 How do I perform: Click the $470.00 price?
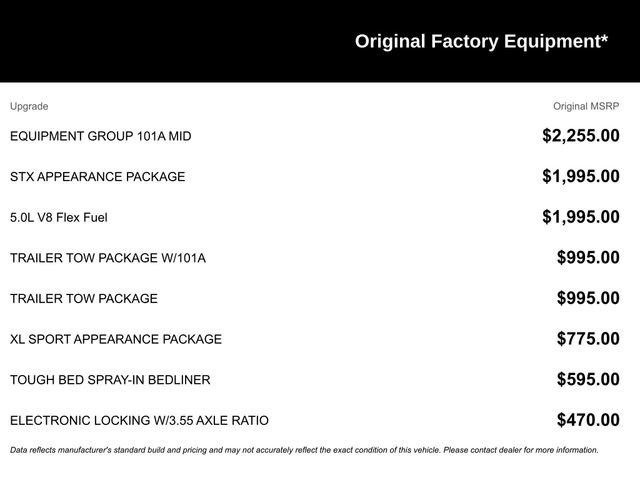point(588,420)
